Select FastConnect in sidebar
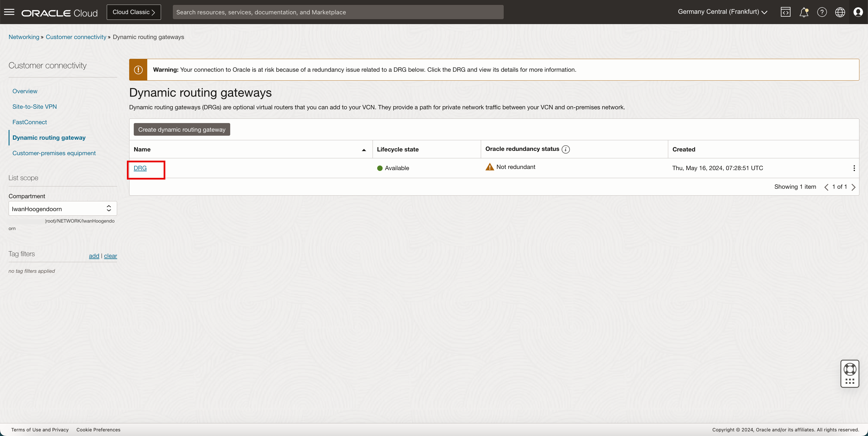The width and height of the screenshot is (868, 436). [30, 122]
